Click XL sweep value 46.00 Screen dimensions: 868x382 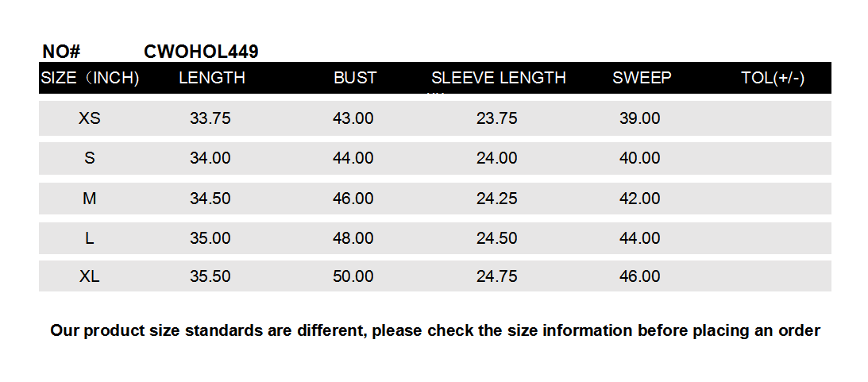(x=640, y=276)
